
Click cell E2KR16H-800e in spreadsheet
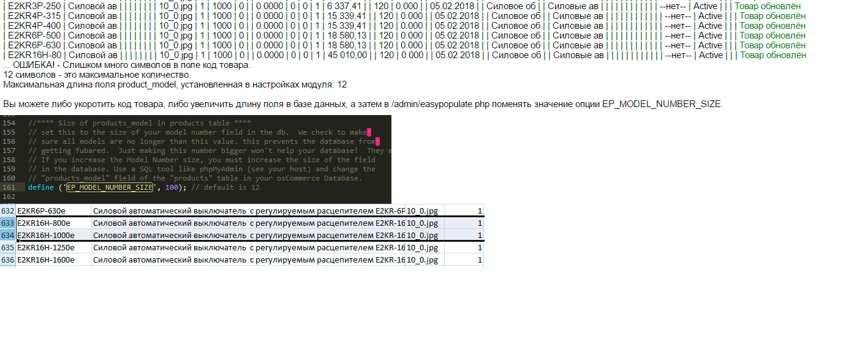point(54,223)
